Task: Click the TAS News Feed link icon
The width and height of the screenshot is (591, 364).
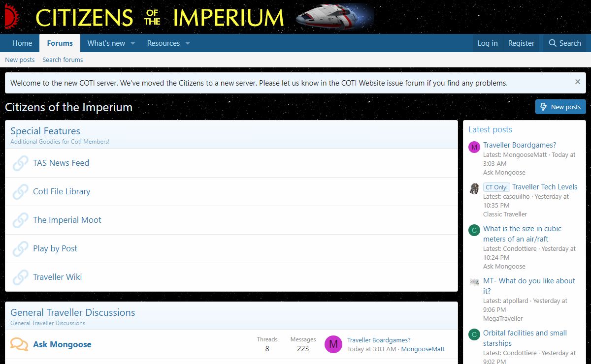Action: 20,163
